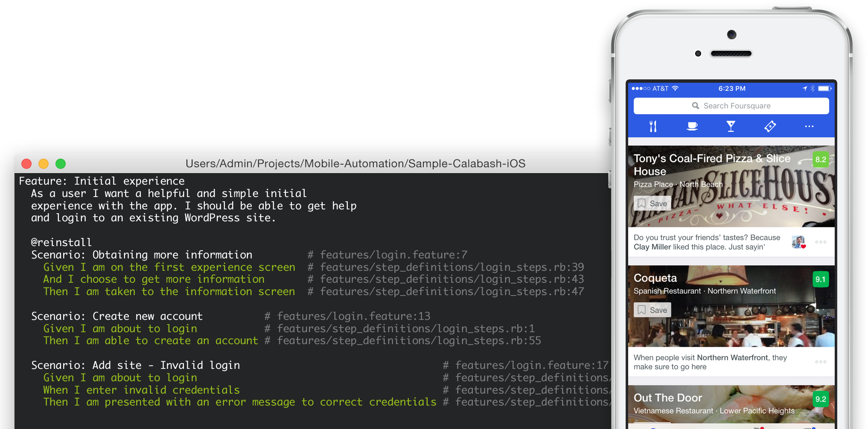Click the green zoom button on terminal
Screen dimensions: 868x429
(x=61, y=164)
